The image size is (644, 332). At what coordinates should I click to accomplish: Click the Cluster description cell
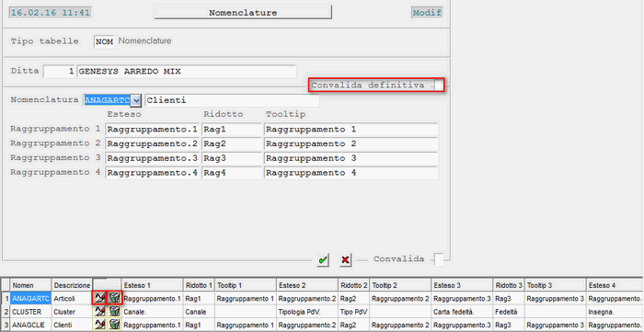point(72,312)
